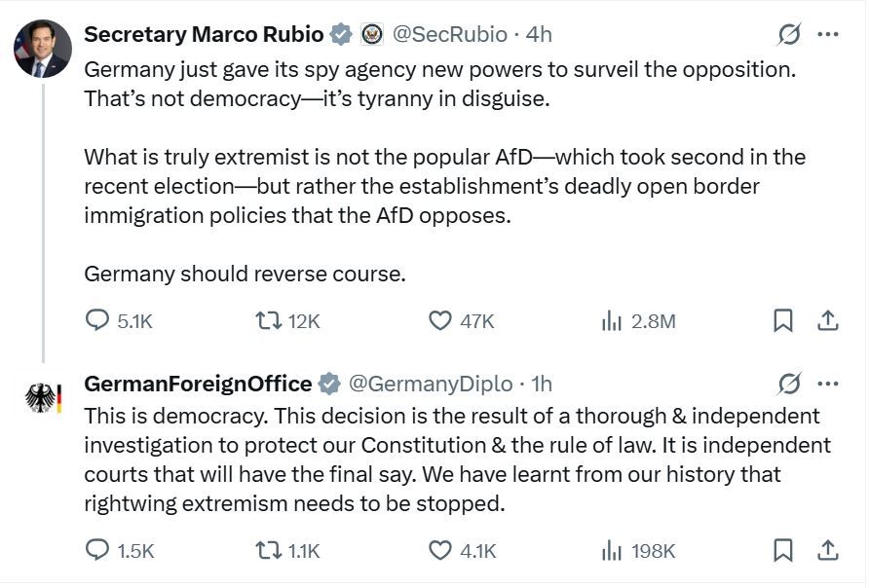Screen dimensions: 869x588
Task: Reply to the GermanForeignOffice tweet
Action: [x=96, y=550]
